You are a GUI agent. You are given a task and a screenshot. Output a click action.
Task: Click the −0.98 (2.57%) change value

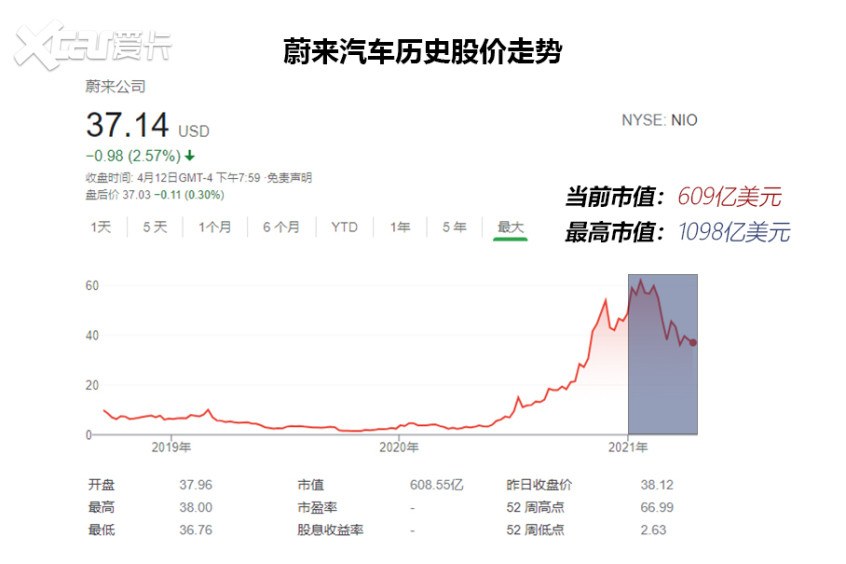pyautogui.click(x=133, y=156)
